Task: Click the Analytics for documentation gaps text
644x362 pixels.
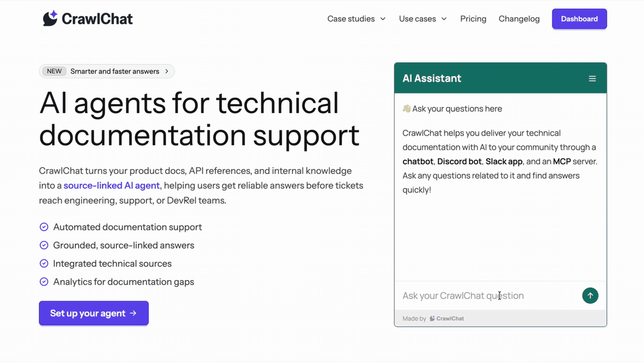Action: [124, 282]
